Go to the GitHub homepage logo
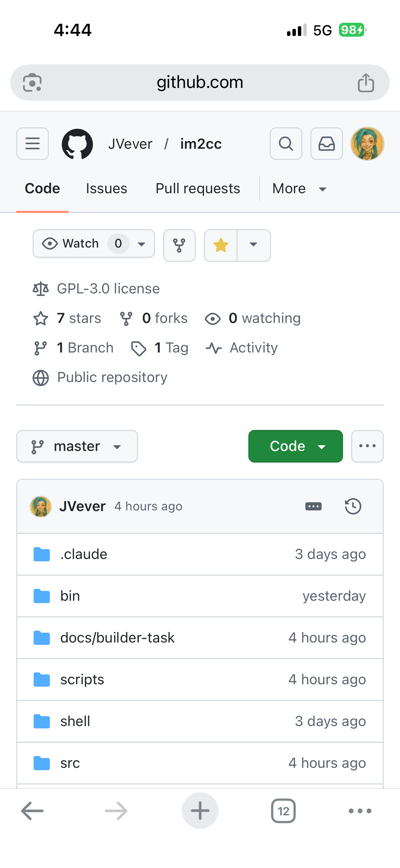 77,144
